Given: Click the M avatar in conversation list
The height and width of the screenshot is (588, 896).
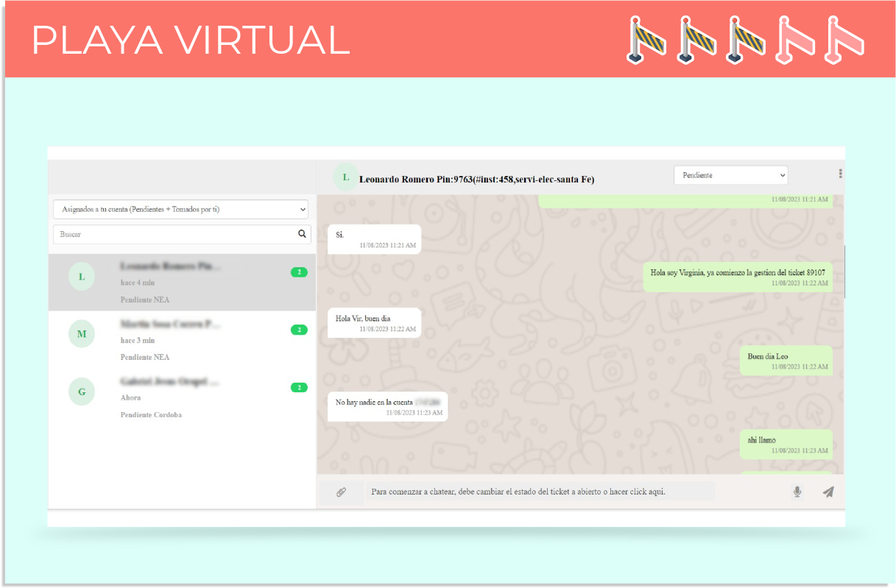Looking at the screenshot, I should (x=82, y=334).
